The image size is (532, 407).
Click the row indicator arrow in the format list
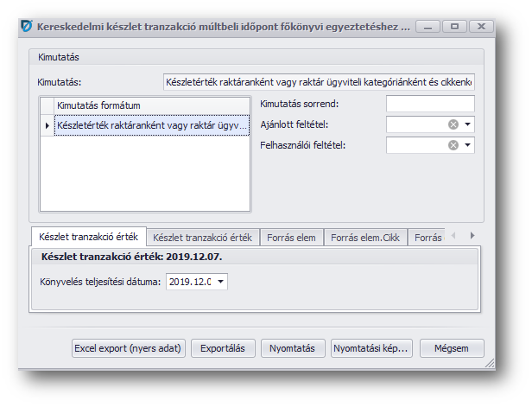pos(47,125)
